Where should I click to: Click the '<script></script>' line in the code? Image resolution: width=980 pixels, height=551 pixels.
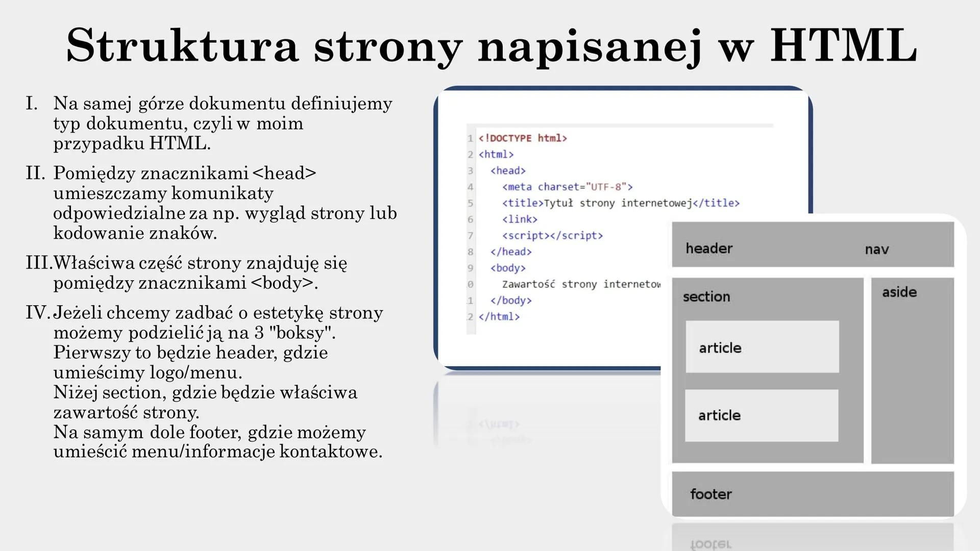click(552, 235)
